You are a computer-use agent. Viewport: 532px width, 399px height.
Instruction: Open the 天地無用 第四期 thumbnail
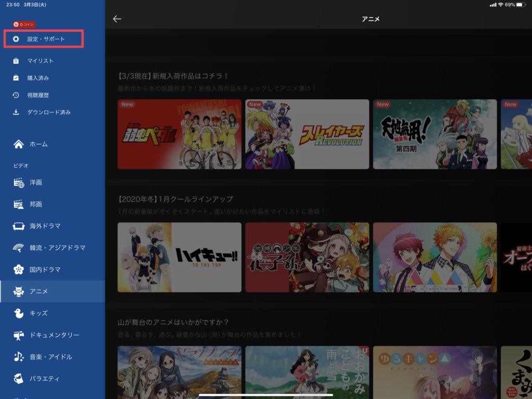click(x=435, y=134)
